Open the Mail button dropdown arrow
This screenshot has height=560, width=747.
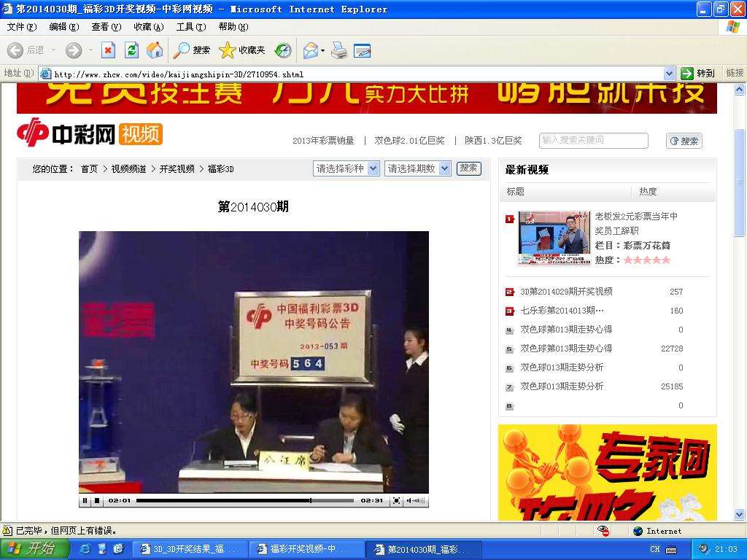(322, 50)
